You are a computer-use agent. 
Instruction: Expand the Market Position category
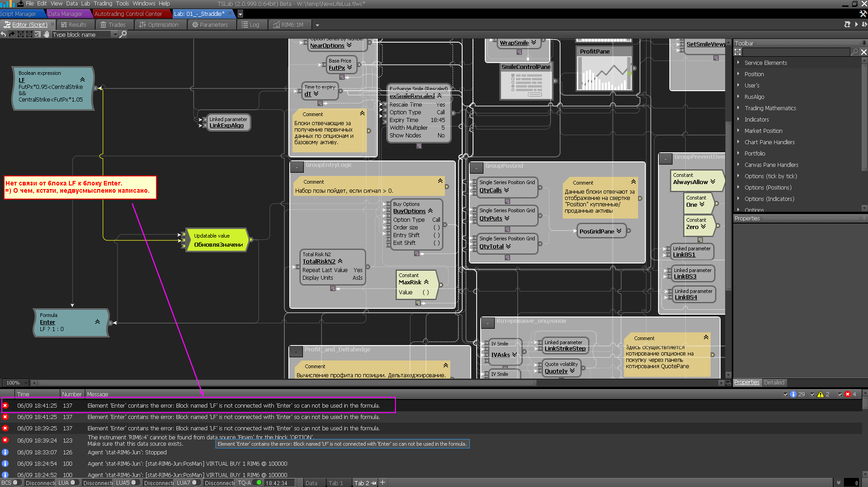[x=738, y=131]
